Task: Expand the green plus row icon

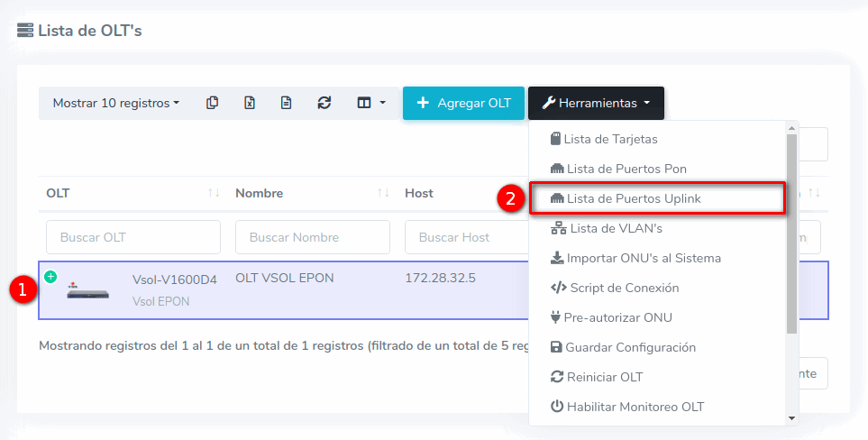Action: (50, 277)
